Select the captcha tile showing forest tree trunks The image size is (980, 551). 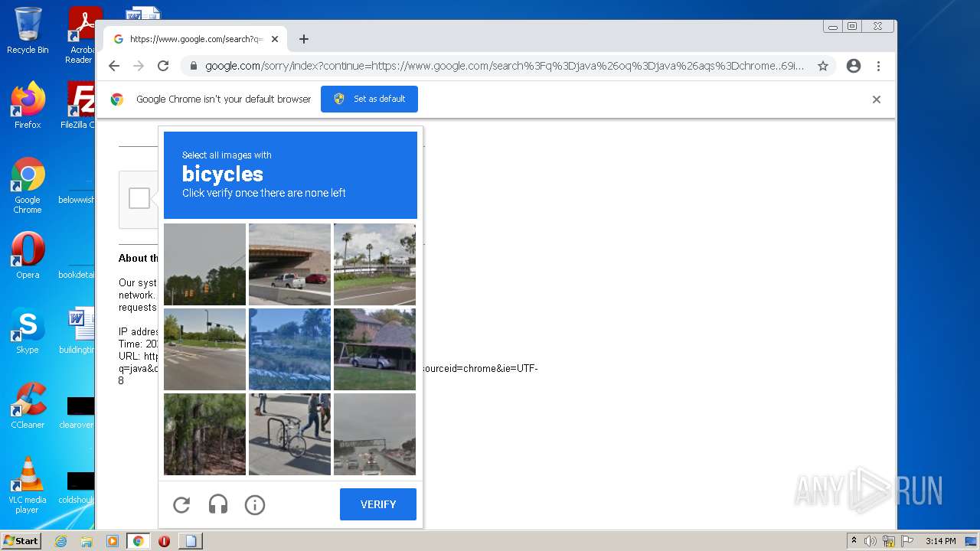pos(204,434)
